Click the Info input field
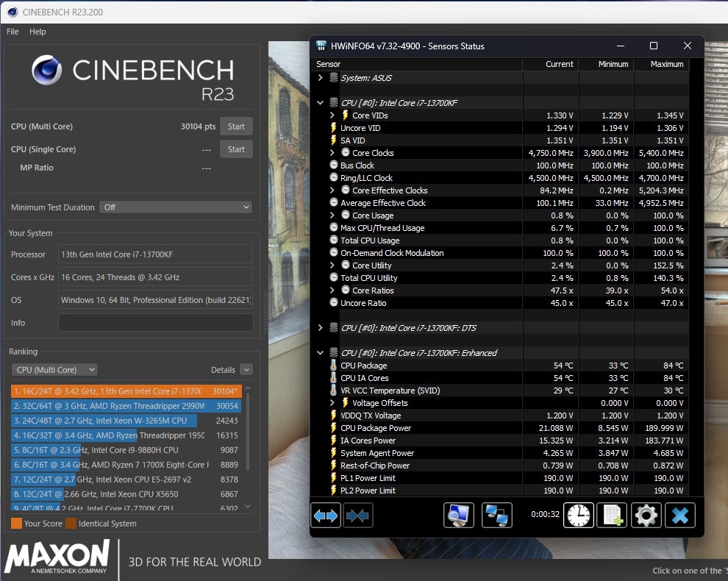Screen dimensions: 728x581 click(x=154, y=322)
